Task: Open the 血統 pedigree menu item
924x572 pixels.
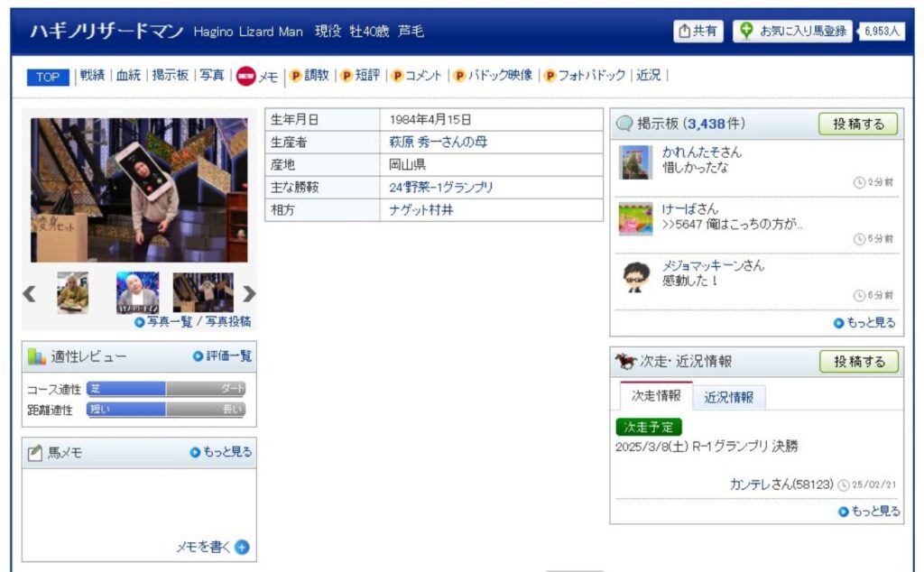Action: tap(129, 76)
